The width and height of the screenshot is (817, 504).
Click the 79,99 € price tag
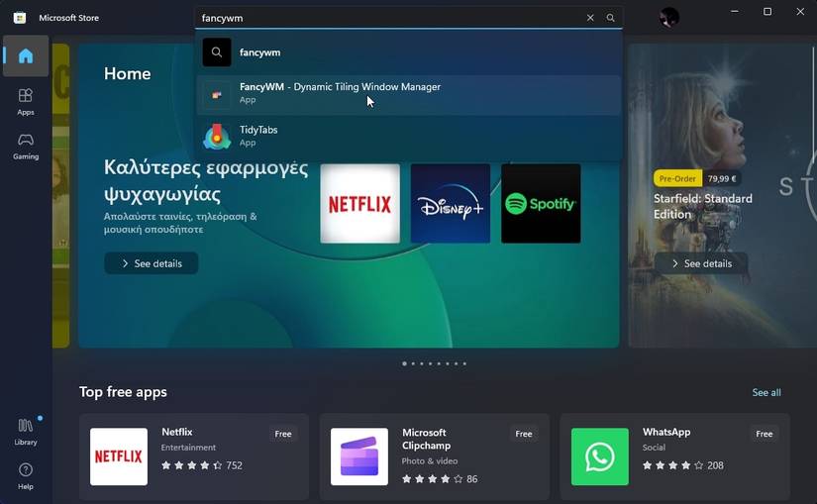(722, 178)
